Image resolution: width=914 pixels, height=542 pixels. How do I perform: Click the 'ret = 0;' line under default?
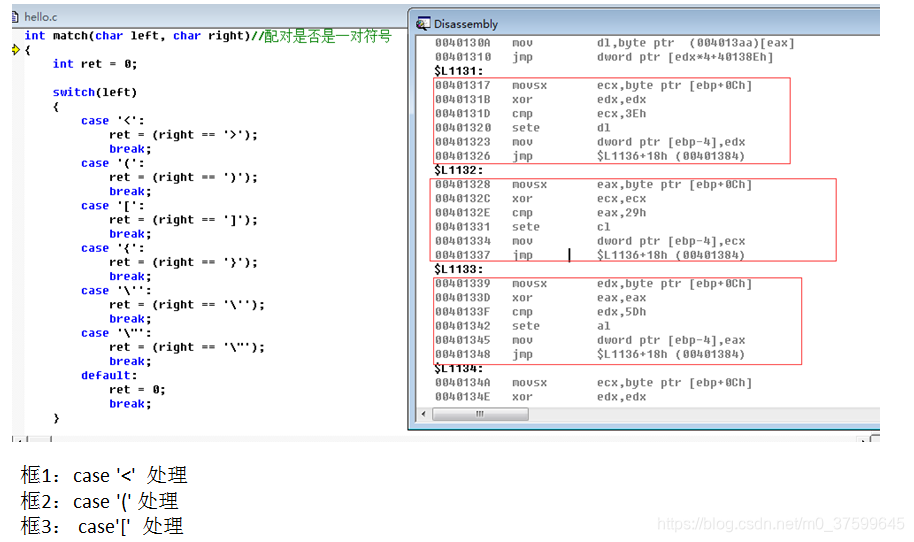[137, 389]
